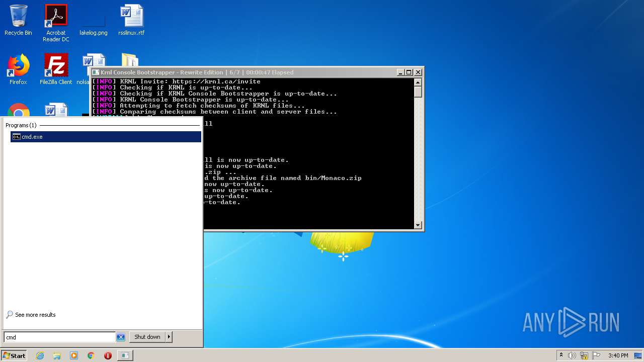Select the Word document beside Chrome
The image size is (644, 362).
pos(56,110)
